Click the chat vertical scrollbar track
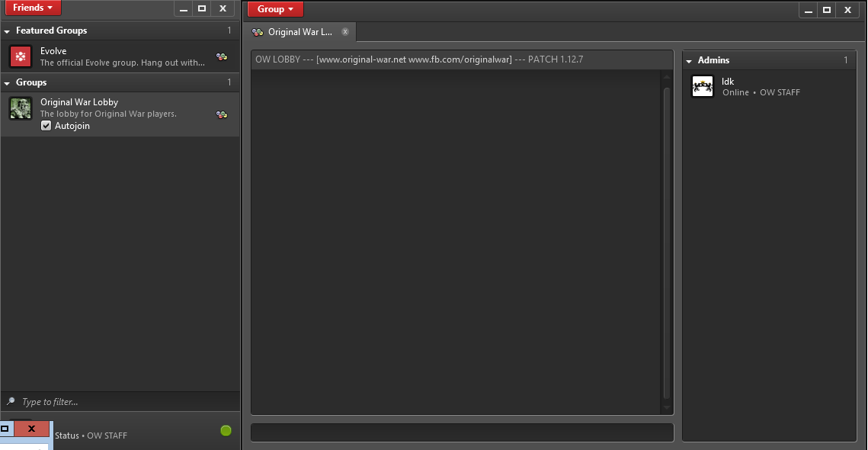Screen dimensions: 868x450 point(667,243)
